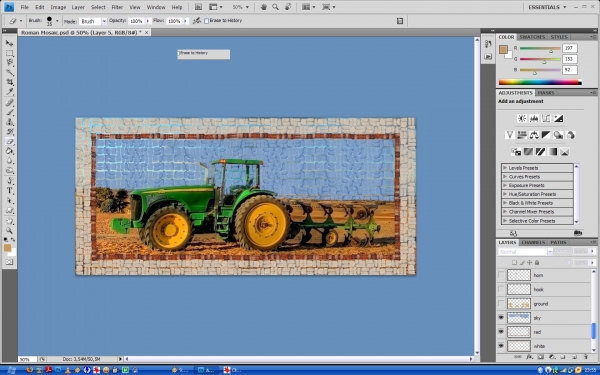The height and width of the screenshot is (375, 600).
Task: Add a Curves adjustment
Action: 546,118
